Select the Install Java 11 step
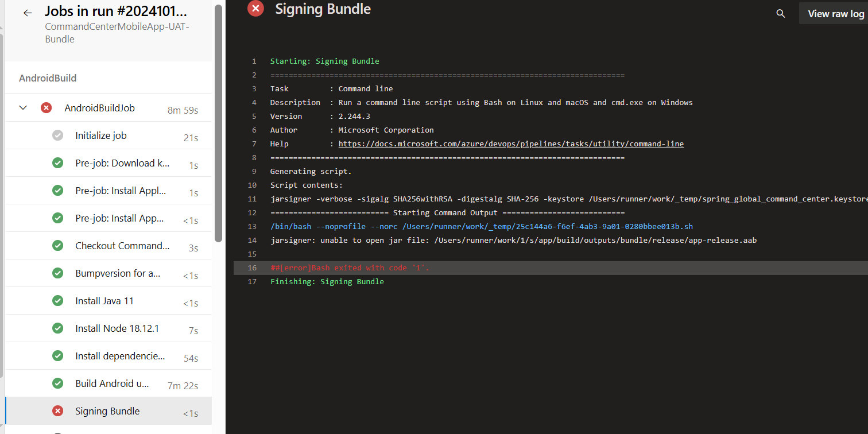 [104, 300]
